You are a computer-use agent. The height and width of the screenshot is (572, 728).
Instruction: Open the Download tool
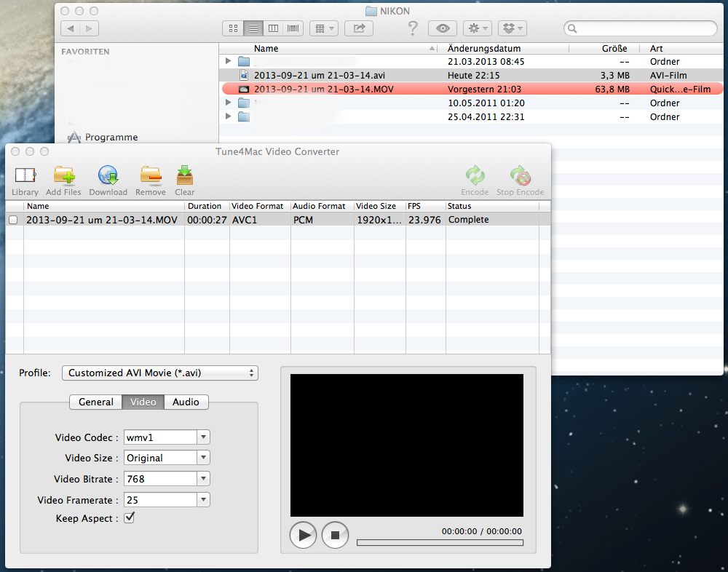[x=108, y=180]
